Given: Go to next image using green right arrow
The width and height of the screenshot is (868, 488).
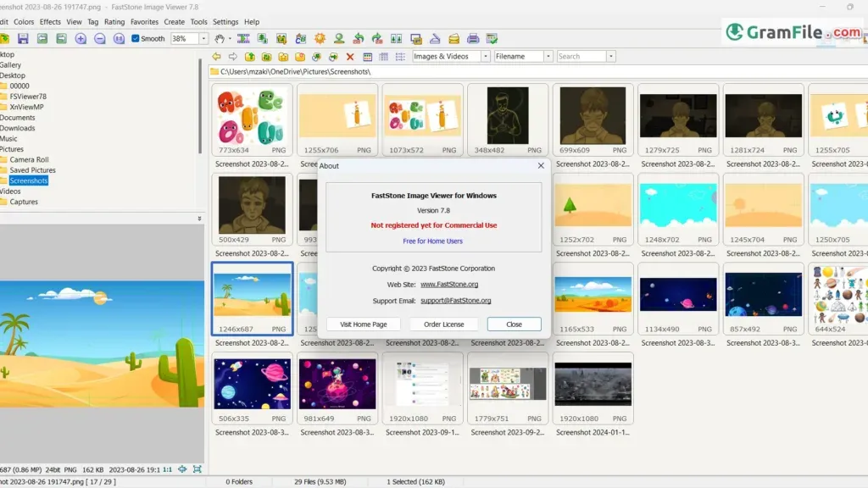Looking at the screenshot, I should coord(61,39).
